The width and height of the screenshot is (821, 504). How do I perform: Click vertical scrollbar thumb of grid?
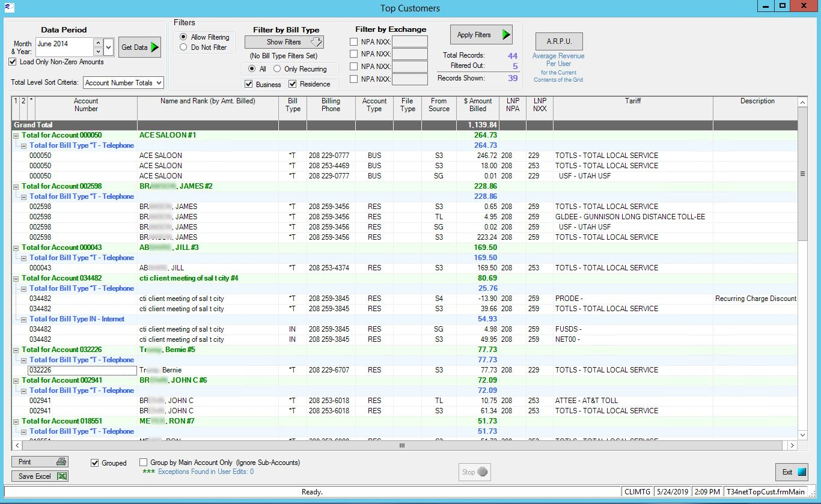click(x=802, y=174)
